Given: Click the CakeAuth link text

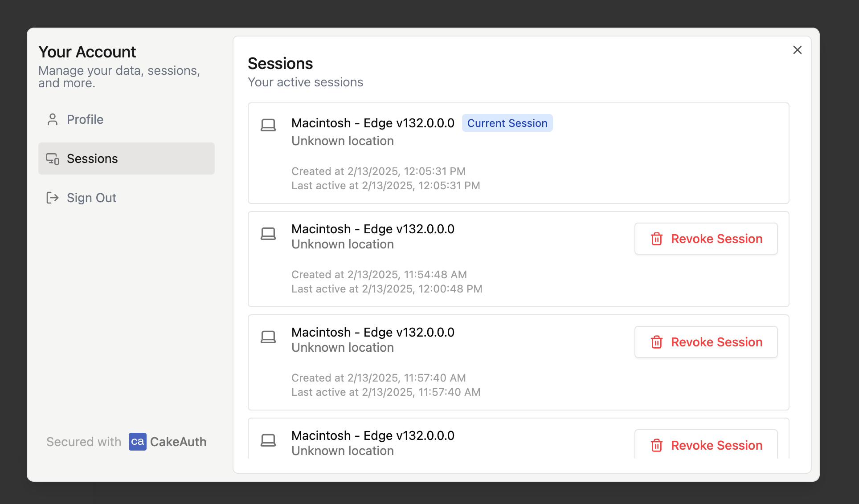Looking at the screenshot, I should tap(178, 442).
